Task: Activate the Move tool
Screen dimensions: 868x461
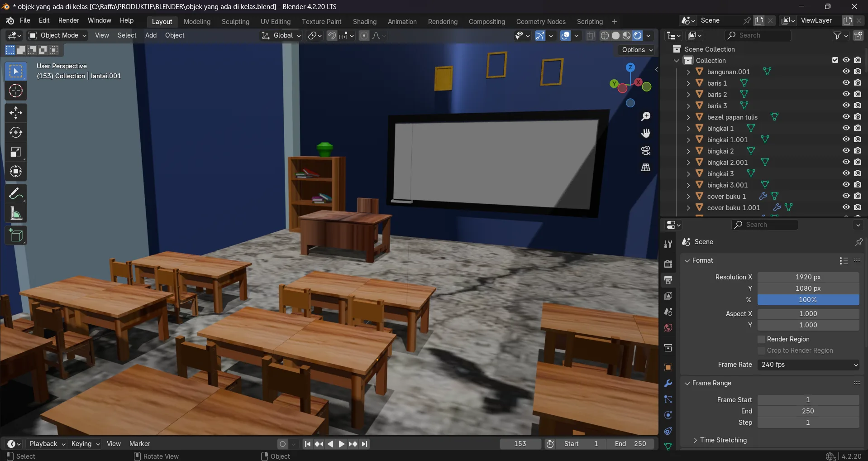Action: point(16,113)
